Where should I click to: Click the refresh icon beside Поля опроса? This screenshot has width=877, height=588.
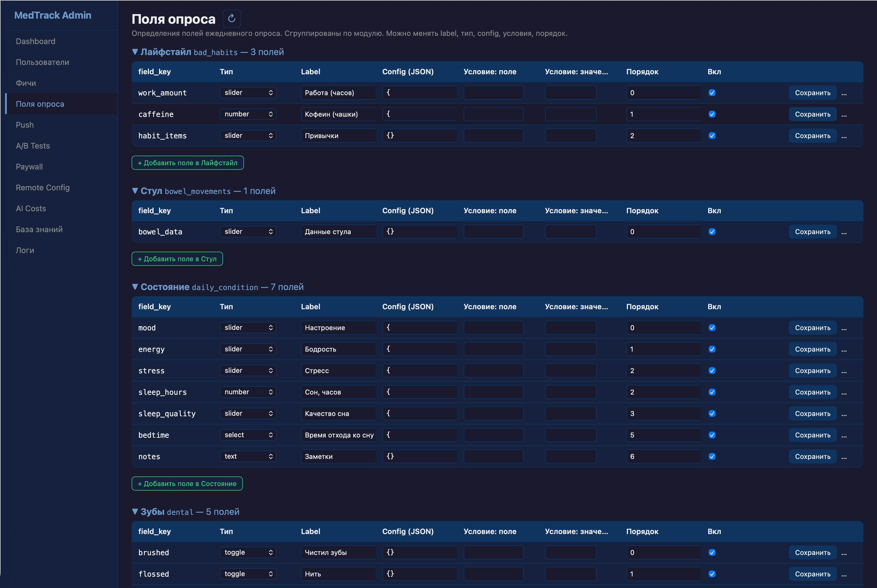coord(231,18)
